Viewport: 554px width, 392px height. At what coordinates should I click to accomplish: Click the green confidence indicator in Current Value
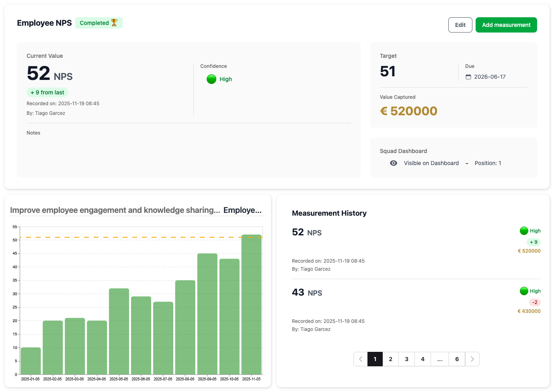point(211,79)
